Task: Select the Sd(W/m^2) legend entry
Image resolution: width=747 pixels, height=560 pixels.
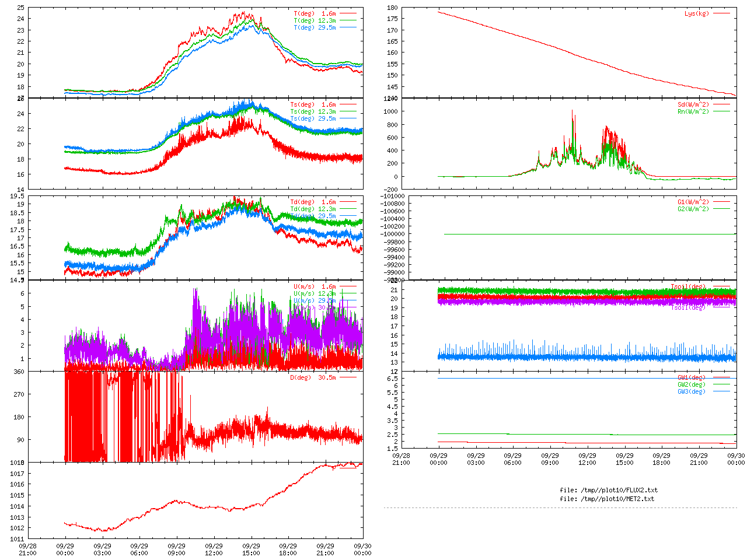Action: 693,105
